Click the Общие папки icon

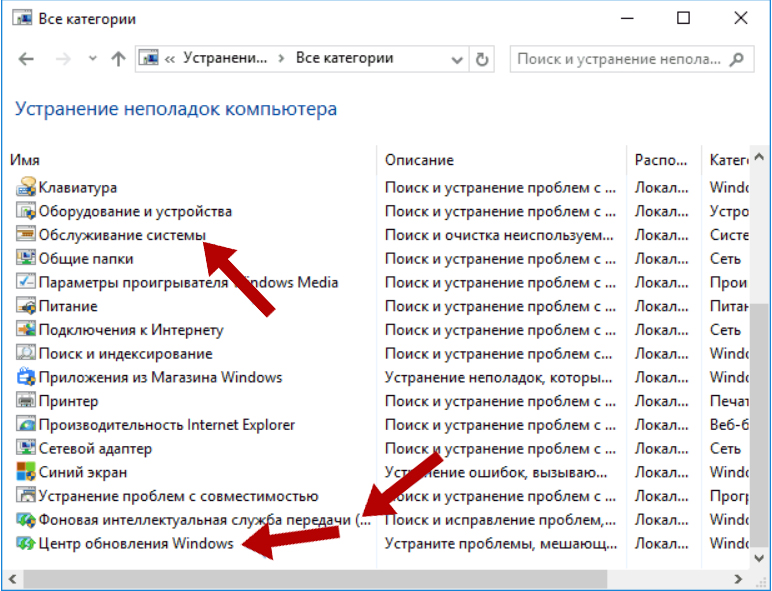pyautogui.click(x=26, y=258)
